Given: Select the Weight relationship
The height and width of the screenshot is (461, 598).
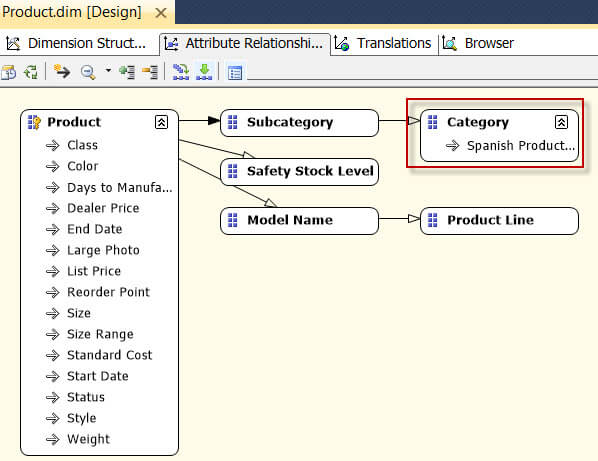Looking at the screenshot, I should (88, 439).
